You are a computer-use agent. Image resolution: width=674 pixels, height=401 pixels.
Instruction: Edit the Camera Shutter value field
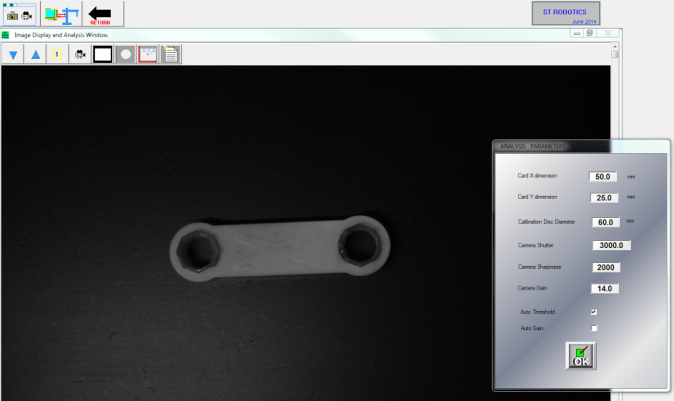coord(611,245)
